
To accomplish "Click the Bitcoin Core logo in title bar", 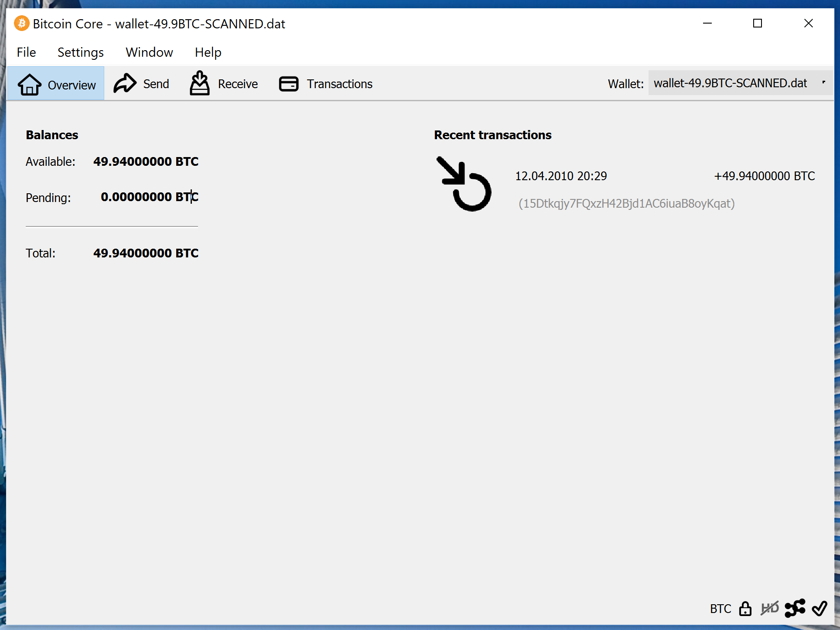I will click(21, 24).
